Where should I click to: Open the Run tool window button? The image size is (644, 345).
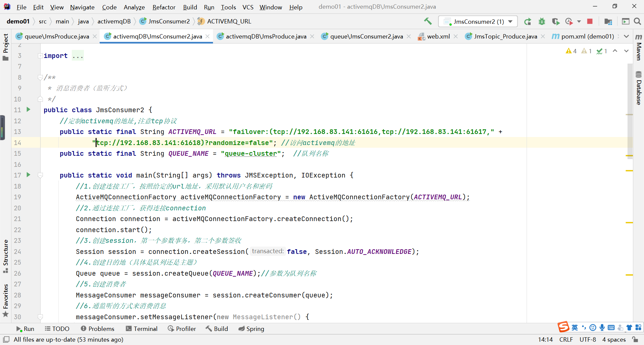pyautogui.click(x=25, y=329)
